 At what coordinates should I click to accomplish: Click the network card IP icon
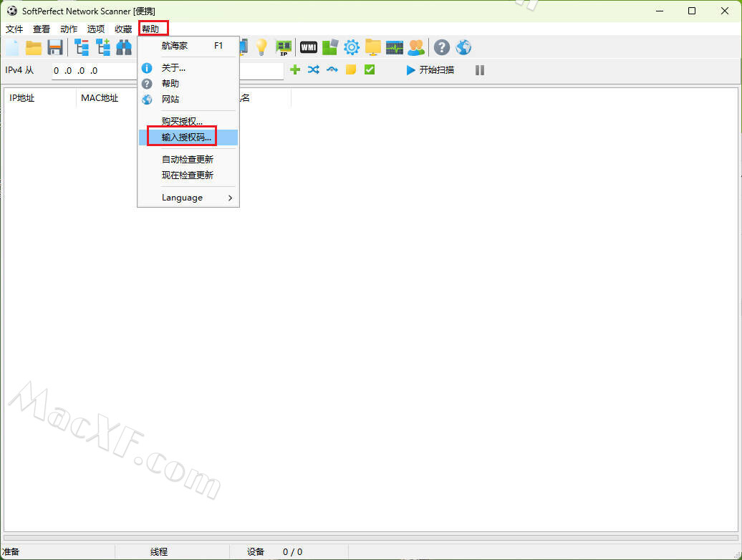tap(284, 47)
